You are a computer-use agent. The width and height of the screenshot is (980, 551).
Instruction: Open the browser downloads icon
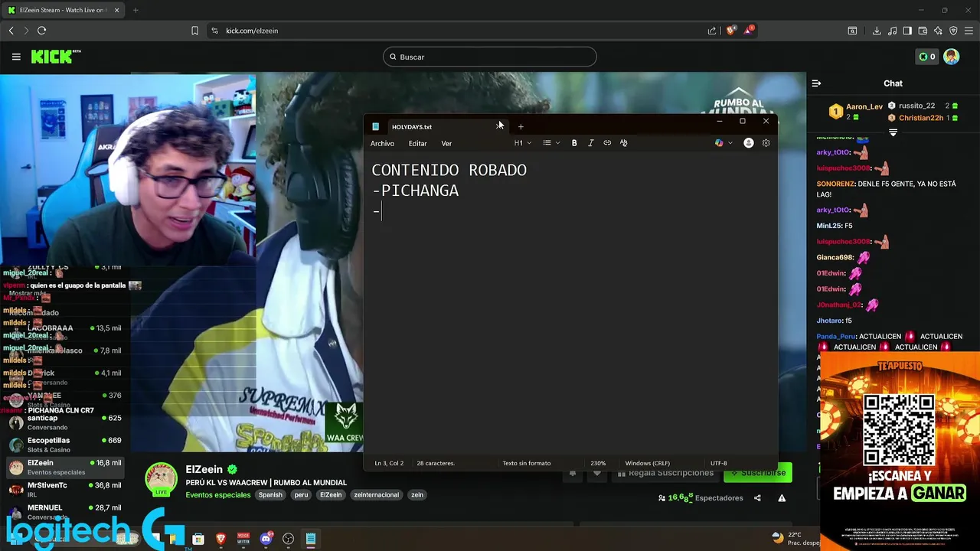pyautogui.click(x=877, y=31)
